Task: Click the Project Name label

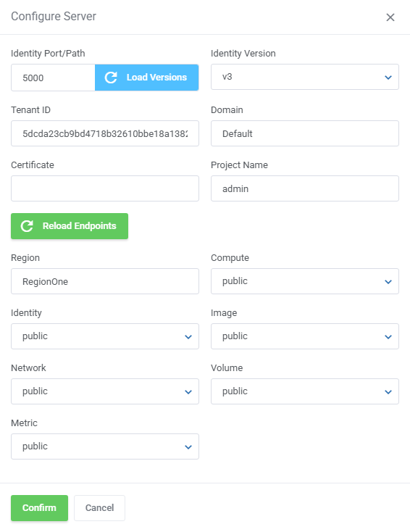Action: [239, 165]
